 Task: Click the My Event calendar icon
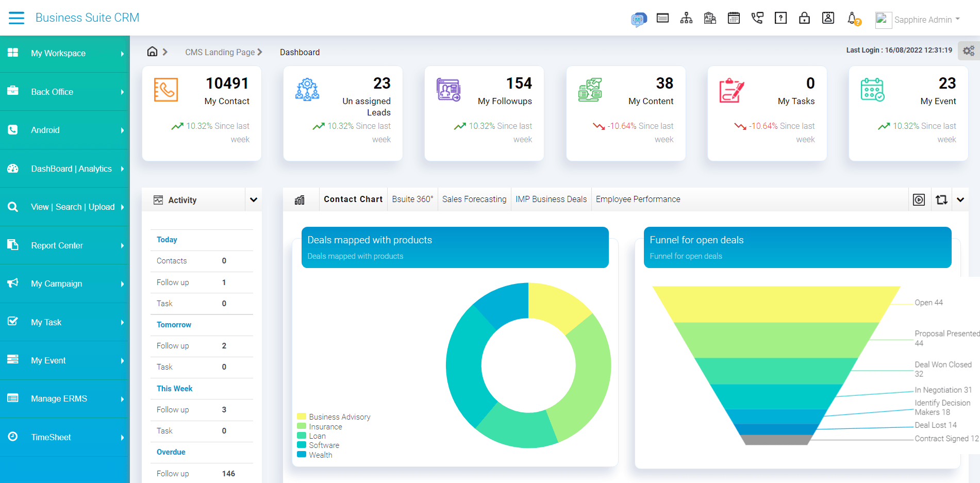point(873,90)
